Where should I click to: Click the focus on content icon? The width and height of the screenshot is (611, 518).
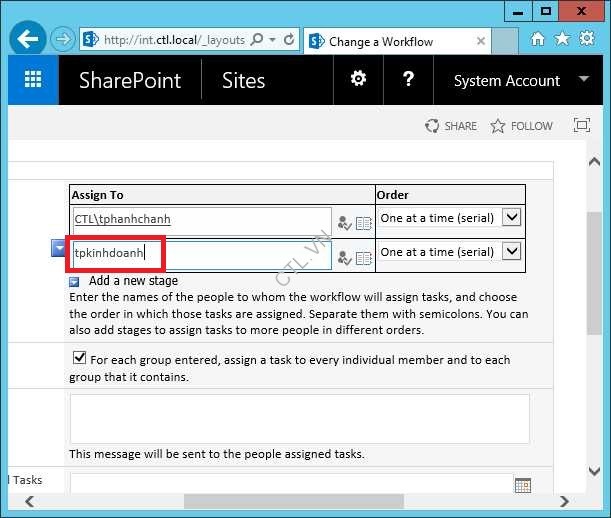tap(581, 126)
